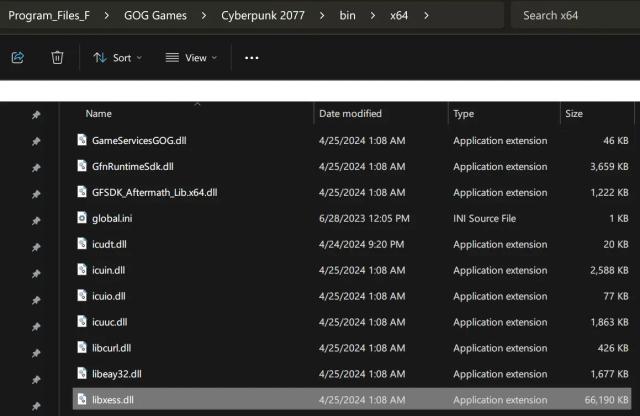This screenshot has height=416, width=640.
Task: Click the Delete trash can icon
Action: click(x=57, y=58)
